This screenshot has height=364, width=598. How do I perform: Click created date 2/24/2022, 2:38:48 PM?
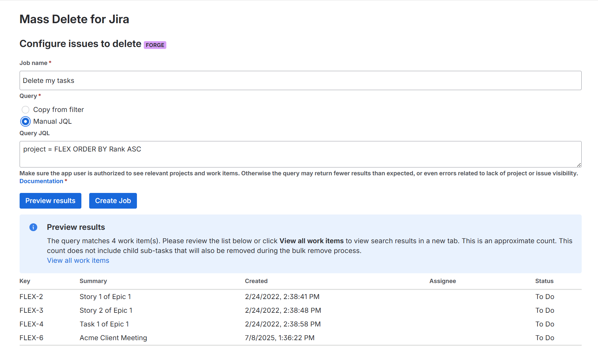[x=283, y=310]
